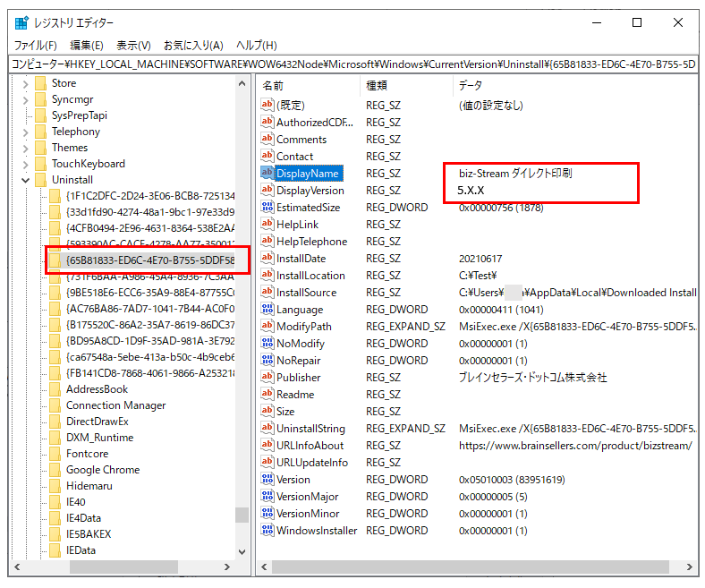Expand the TouchKeyboard key
This screenshot has width=705, height=588.
pyautogui.click(x=25, y=164)
